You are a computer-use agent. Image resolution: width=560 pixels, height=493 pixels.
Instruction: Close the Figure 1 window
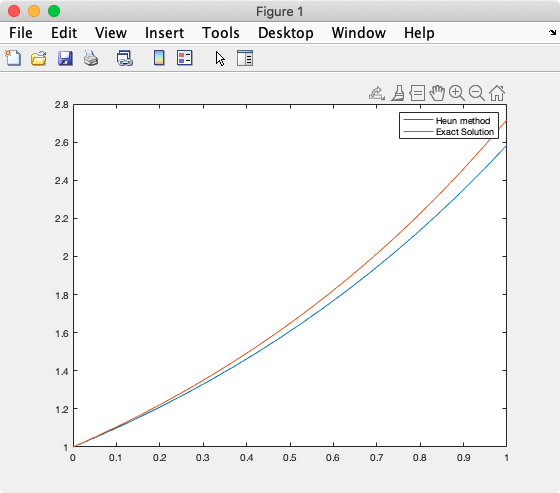(x=14, y=11)
